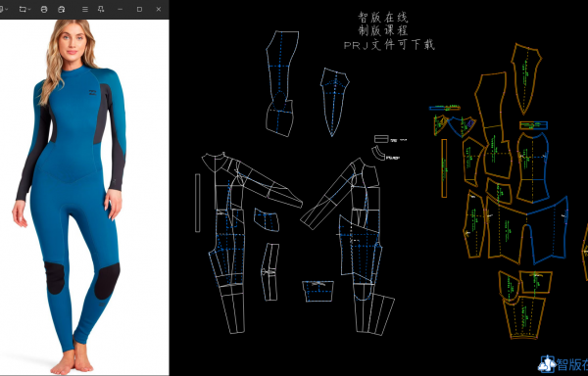Click the "PRJ文件可下载" text line

click(389, 45)
